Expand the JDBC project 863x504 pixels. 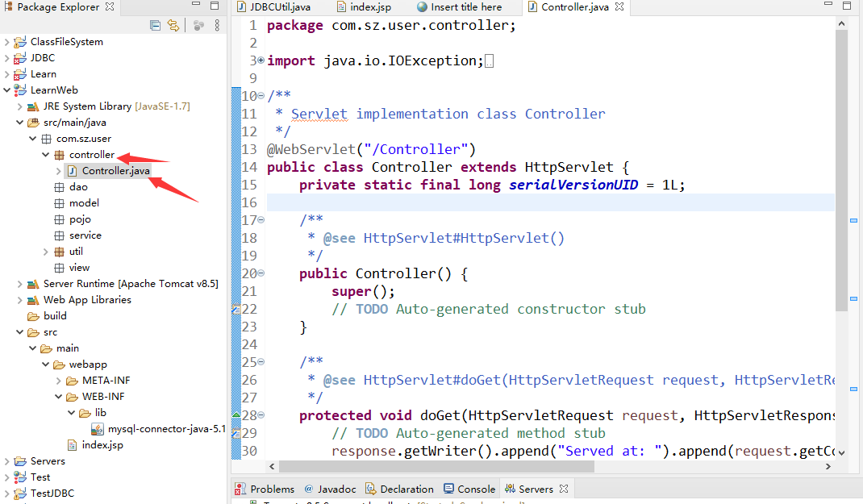[6, 58]
